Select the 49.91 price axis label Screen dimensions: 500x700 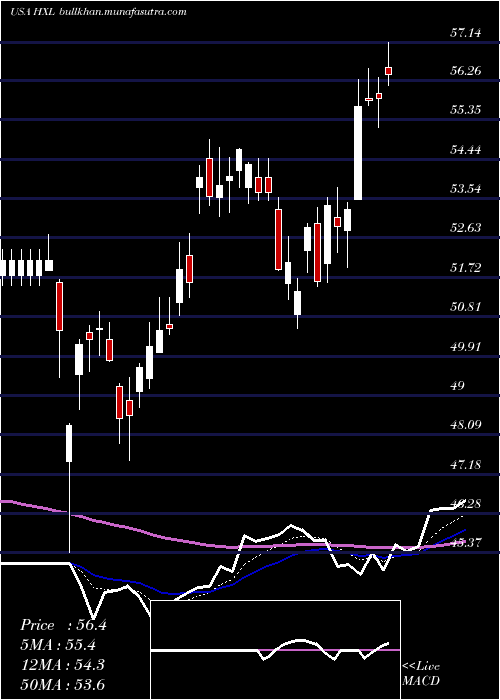point(466,346)
